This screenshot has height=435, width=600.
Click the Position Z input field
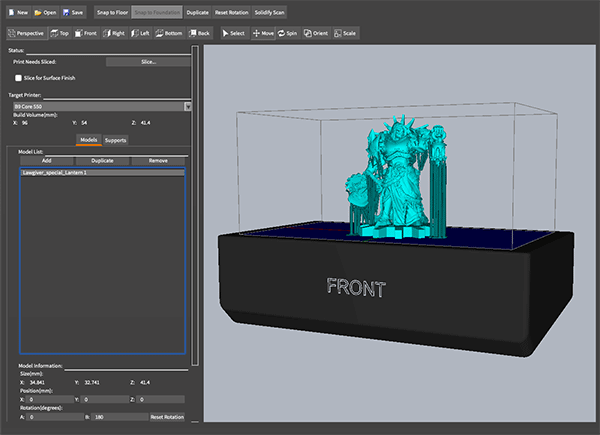[160, 399]
